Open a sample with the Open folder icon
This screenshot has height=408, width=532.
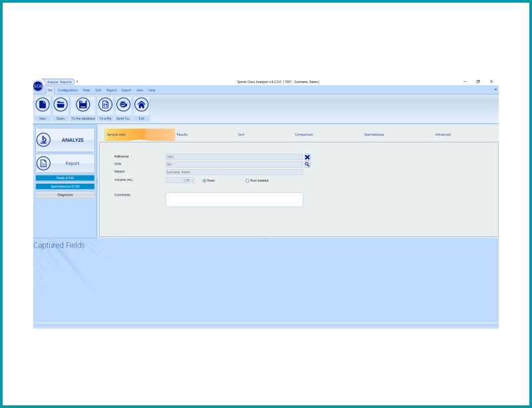point(61,104)
